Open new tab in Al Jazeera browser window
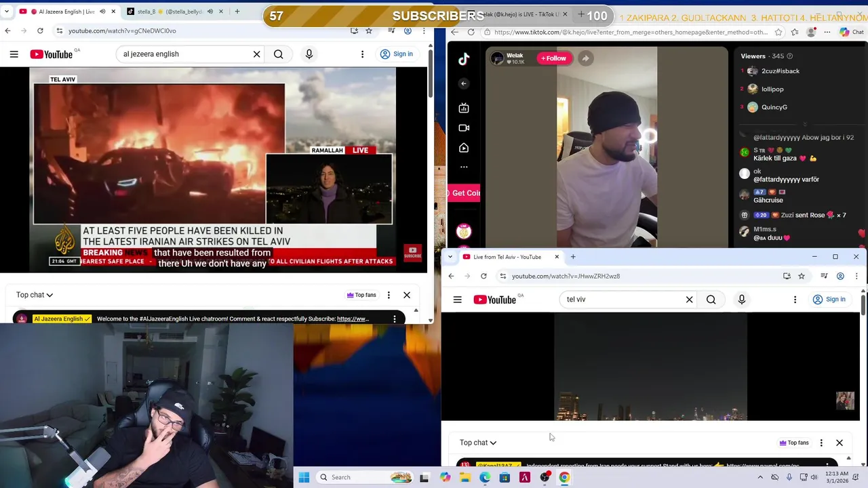Image resolution: width=868 pixels, height=488 pixels. click(x=237, y=12)
